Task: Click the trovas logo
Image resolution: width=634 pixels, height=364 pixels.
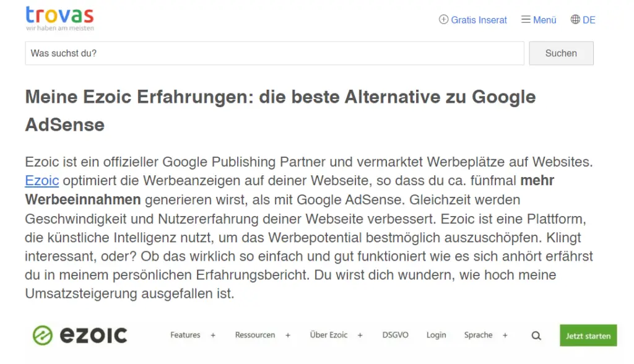Action: coord(60,19)
